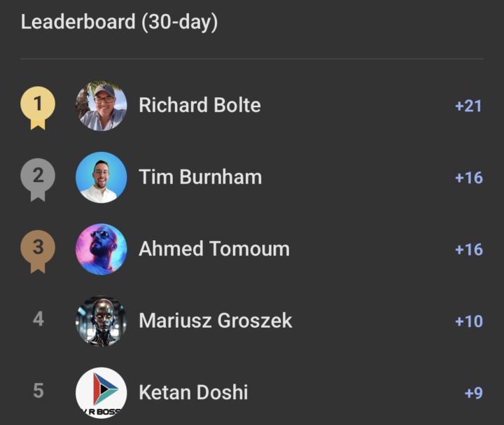Click the +9 score for Ketan Doshi
This screenshot has width=504, height=425.
(473, 393)
